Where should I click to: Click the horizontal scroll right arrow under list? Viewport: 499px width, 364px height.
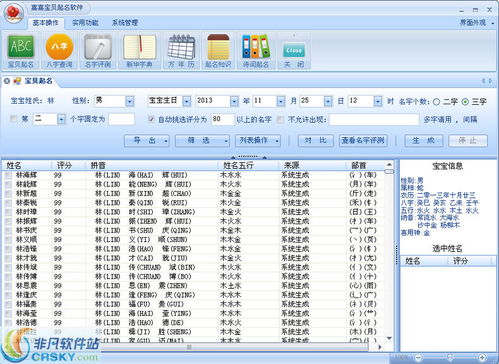point(380,347)
